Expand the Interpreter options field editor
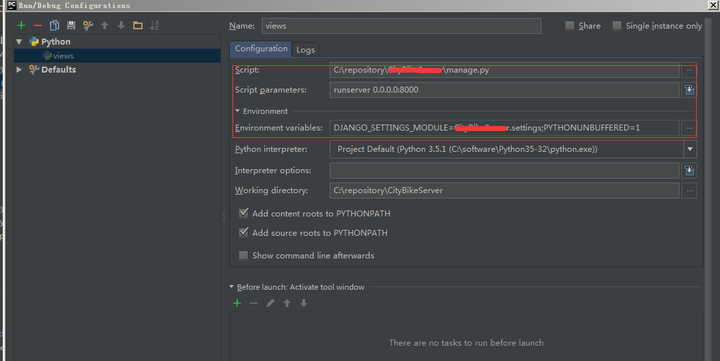This screenshot has height=361, width=720. pos(689,170)
